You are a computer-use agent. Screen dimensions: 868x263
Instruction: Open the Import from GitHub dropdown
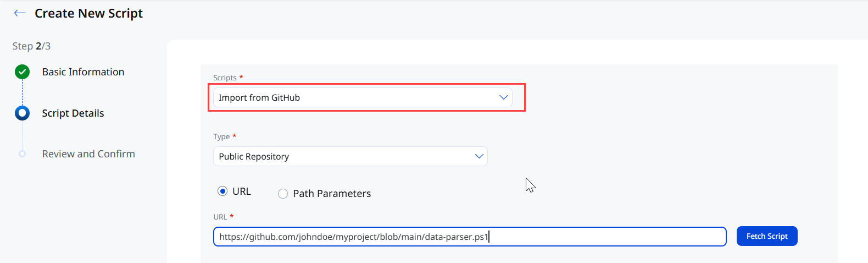[363, 97]
